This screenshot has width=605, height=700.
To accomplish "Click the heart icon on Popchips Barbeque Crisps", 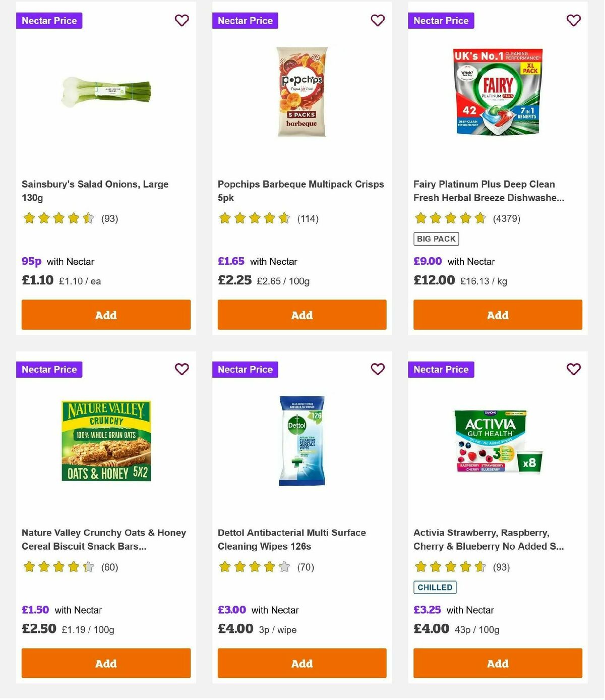I will point(378,21).
